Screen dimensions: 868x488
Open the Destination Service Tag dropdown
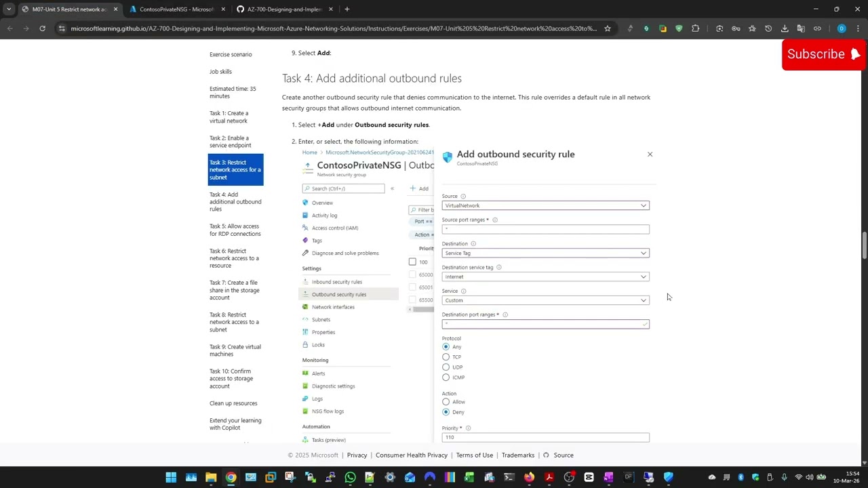[x=545, y=253]
